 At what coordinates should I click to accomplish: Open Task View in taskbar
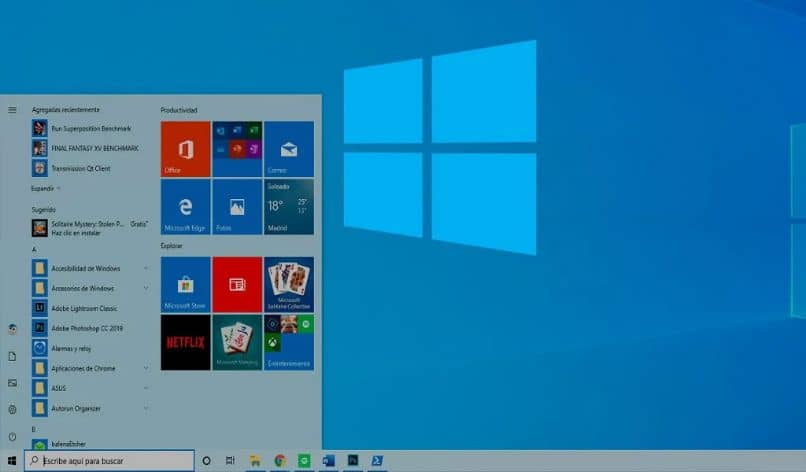[230, 461]
